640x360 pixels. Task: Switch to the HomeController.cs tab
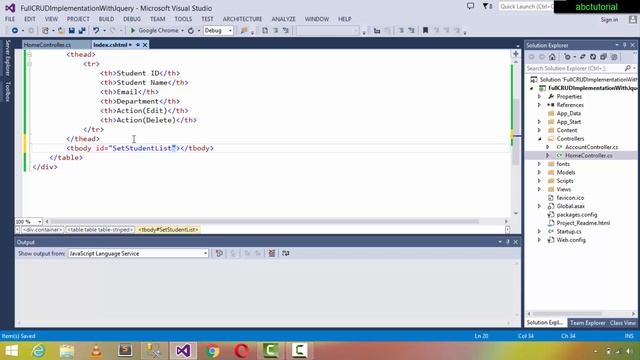click(x=47, y=45)
